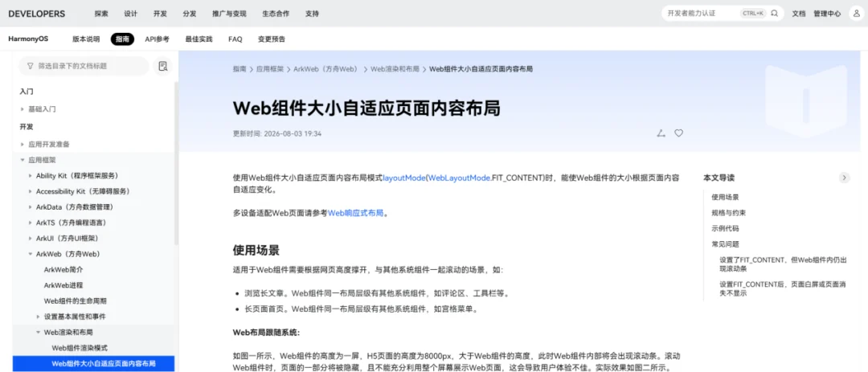
Task: Select the 指南 tab
Action: [122, 39]
